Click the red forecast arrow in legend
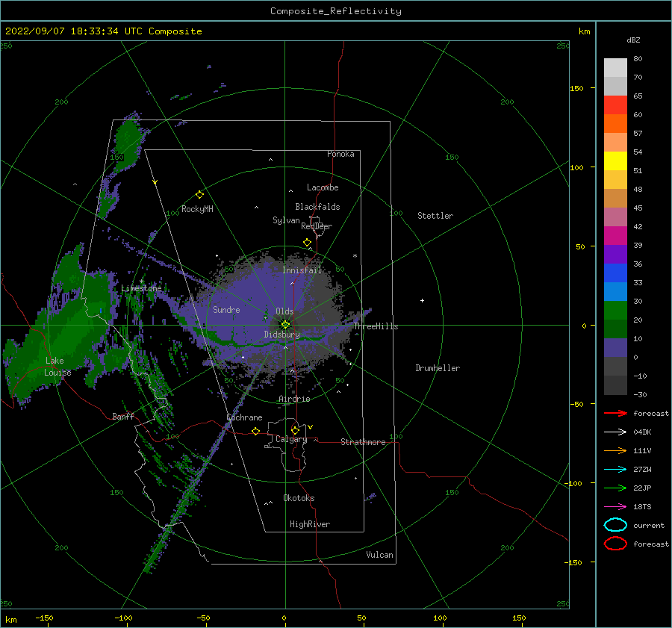Screen dimensions: 672x628 615,413
